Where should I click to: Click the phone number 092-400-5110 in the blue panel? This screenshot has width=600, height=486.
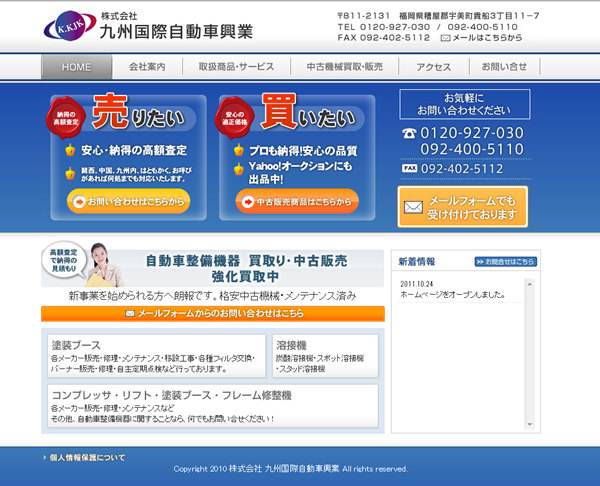click(x=472, y=149)
